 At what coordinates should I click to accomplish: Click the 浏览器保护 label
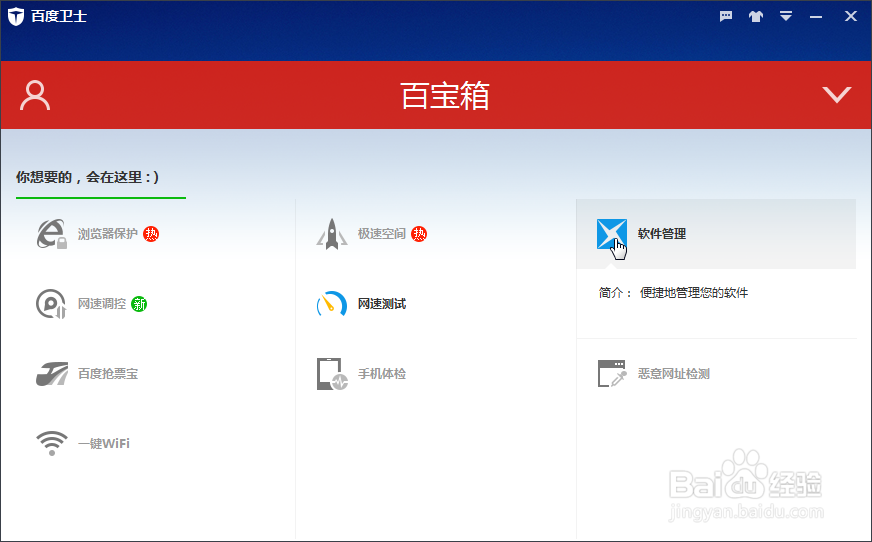(107, 234)
